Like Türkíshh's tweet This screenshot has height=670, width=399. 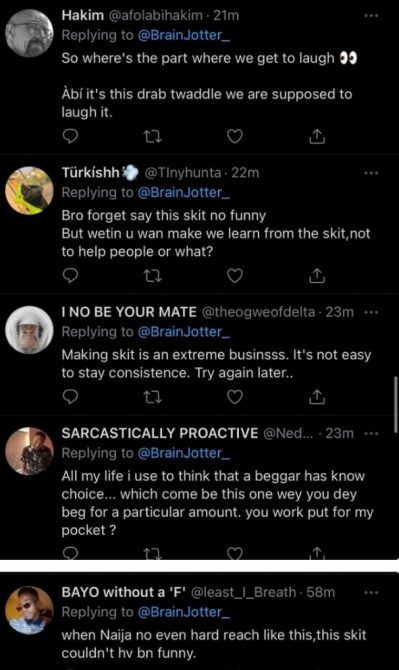pyautogui.click(x=234, y=276)
